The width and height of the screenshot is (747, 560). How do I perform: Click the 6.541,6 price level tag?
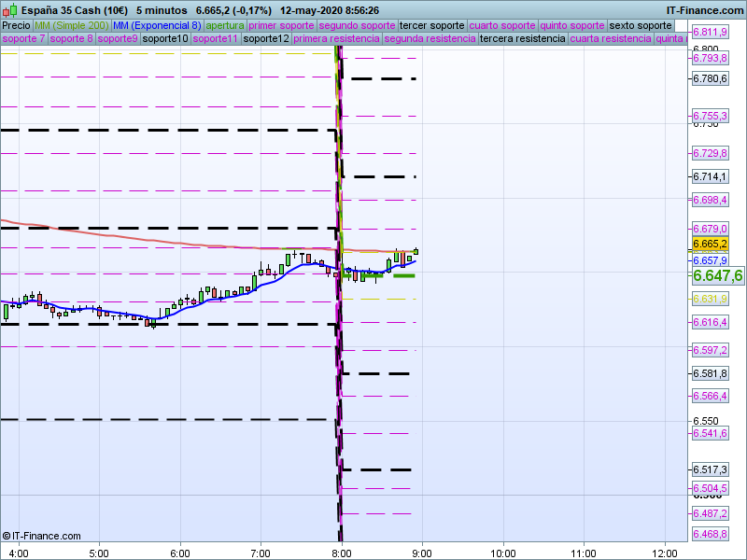tap(711, 433)
